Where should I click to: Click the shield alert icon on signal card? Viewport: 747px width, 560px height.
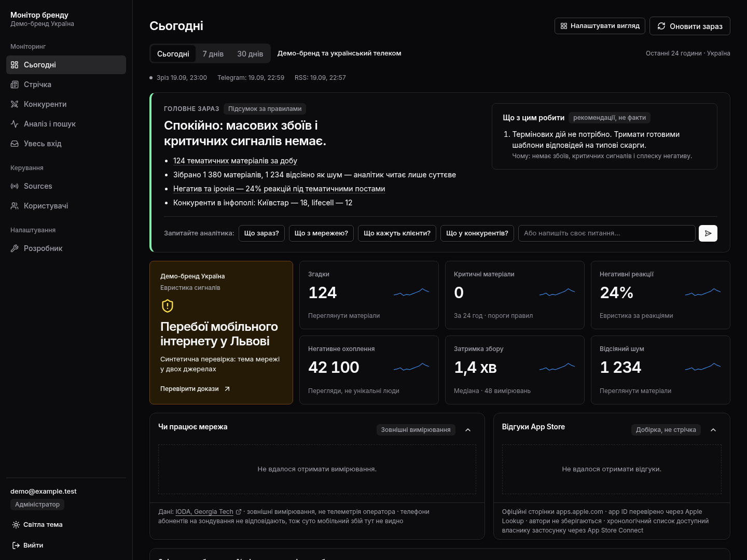point(168,306)
